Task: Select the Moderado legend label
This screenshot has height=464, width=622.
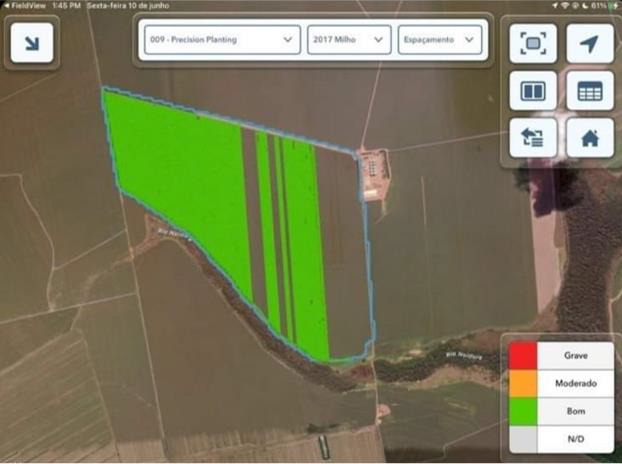Action: tap(575, 383)
